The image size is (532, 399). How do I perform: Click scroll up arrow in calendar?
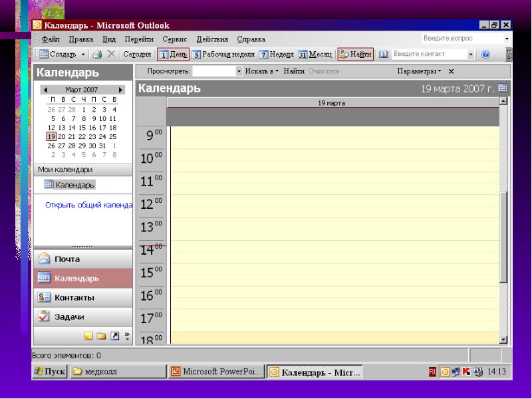(503, 101)
